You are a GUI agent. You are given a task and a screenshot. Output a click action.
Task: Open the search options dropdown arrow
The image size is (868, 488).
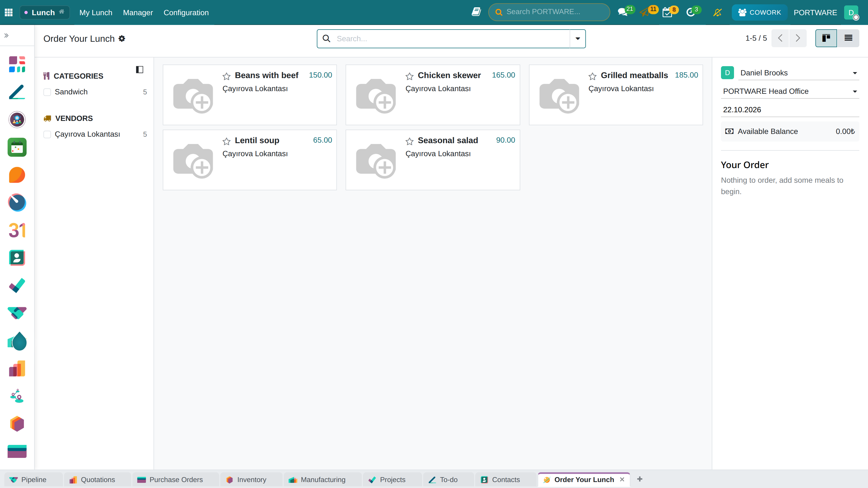pos(577,38)
